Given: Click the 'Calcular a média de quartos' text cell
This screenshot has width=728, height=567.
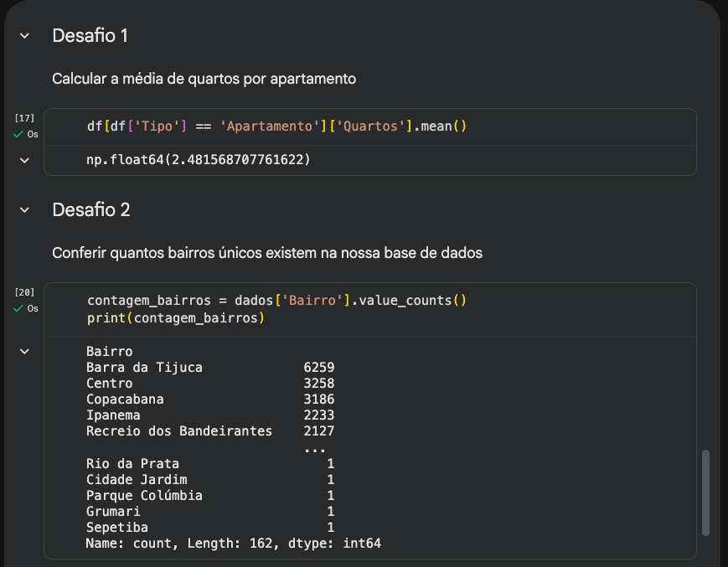Looking at the screenshot, I should (204, 79).
